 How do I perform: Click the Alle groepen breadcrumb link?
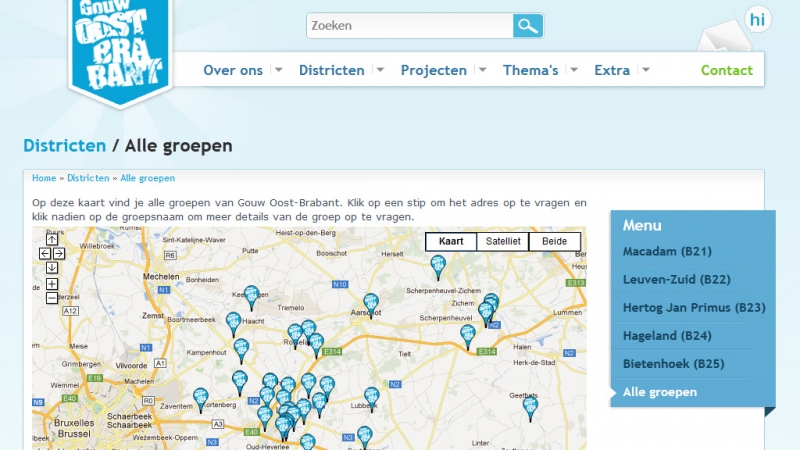tap(147, 178)
